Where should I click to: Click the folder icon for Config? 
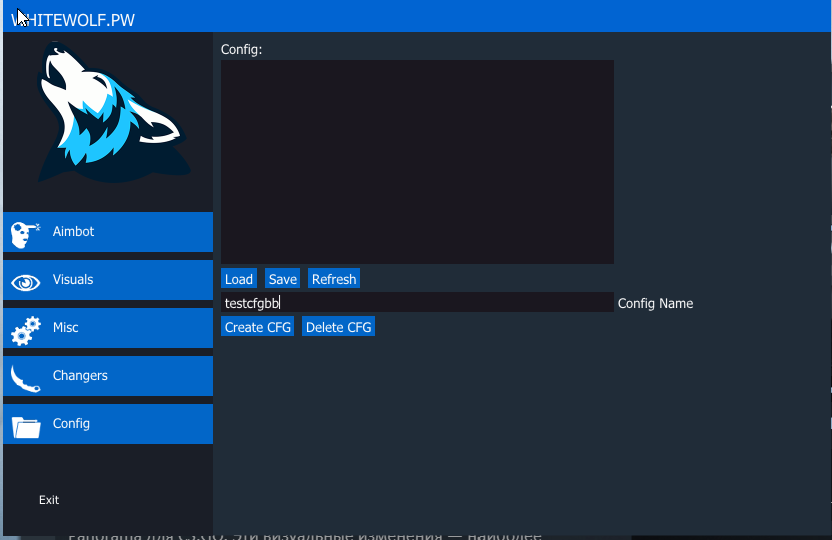tap(25, 426)
